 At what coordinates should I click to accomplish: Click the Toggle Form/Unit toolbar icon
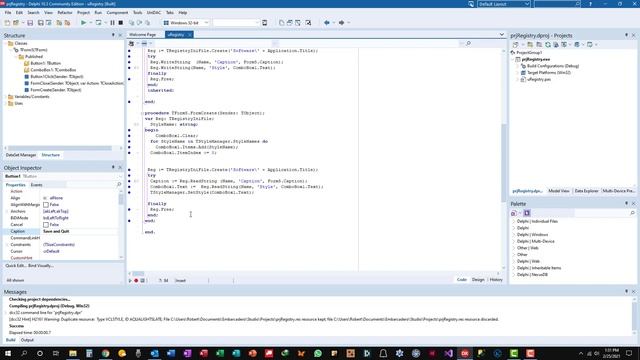298,23
